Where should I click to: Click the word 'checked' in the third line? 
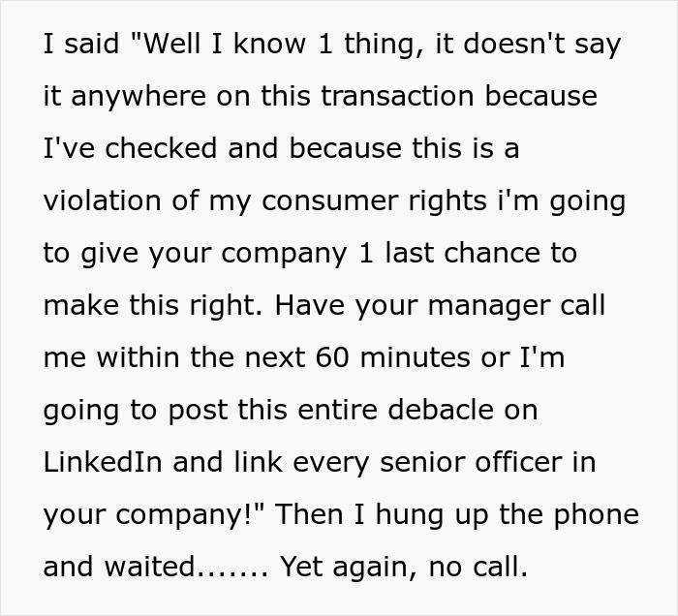(x=161, y=148)
